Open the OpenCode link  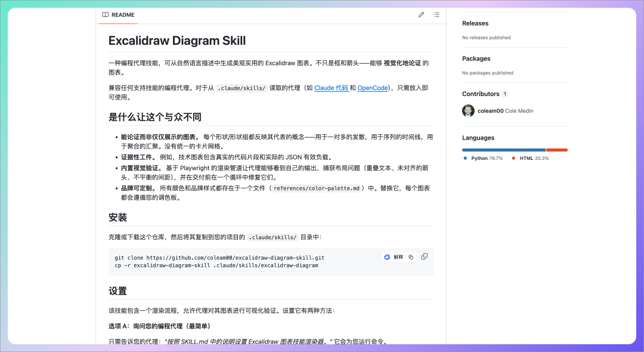coord(373,88)
